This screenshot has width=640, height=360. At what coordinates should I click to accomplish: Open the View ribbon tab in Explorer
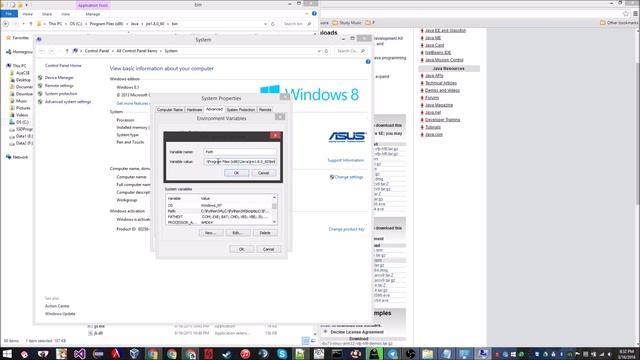point(65,14)
